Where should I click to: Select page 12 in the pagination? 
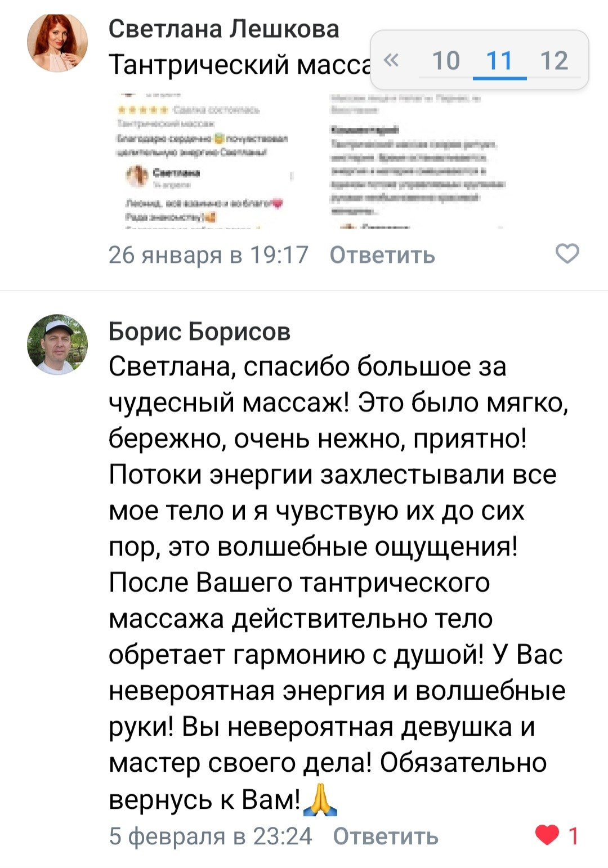(x=555, y=59)
